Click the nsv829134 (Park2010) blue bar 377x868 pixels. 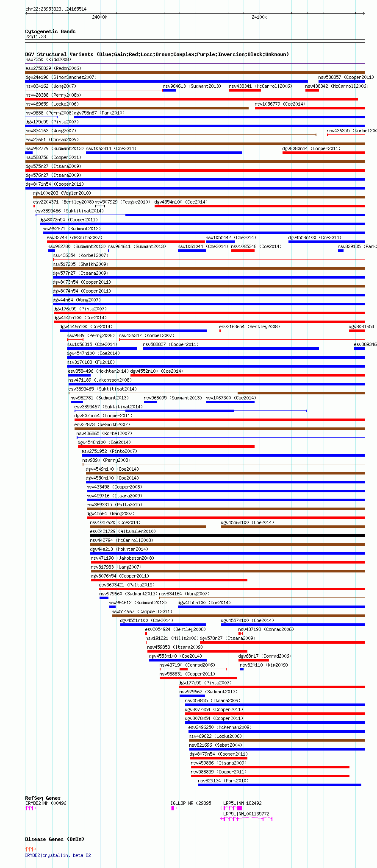click(280, 785)
